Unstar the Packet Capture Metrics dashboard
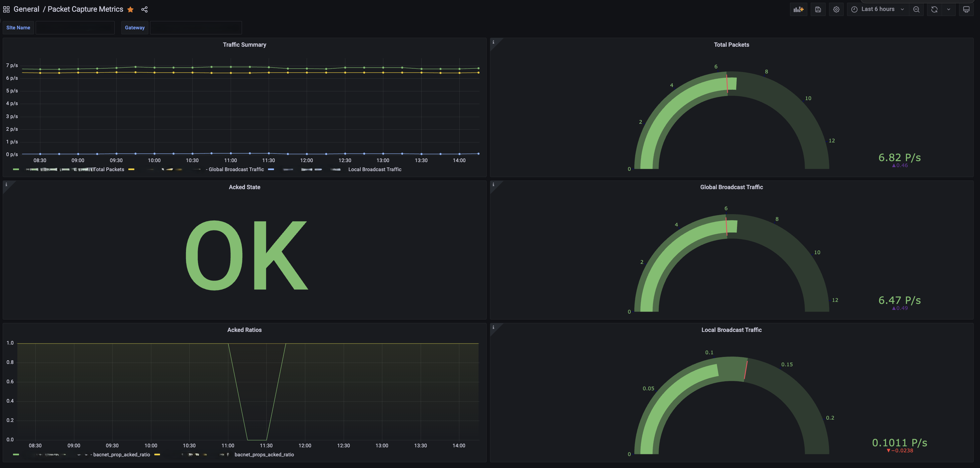The height and width of the screenshot is (468, 980). pyautogui.click(x=130, y=10)
